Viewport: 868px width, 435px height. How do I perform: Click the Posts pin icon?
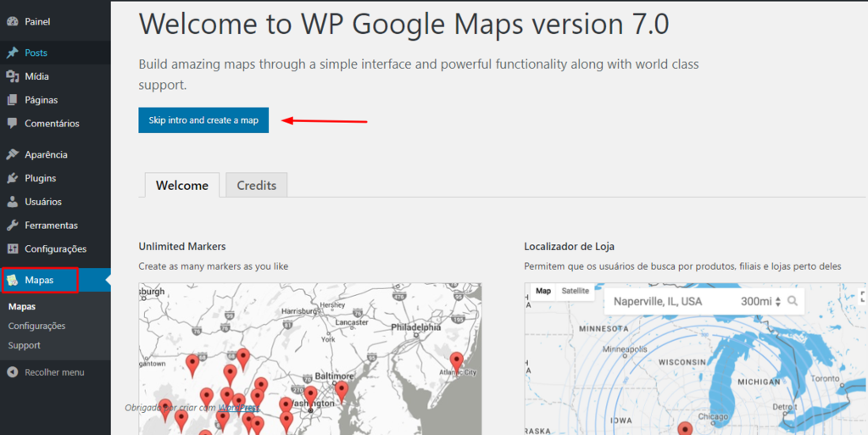12,53
